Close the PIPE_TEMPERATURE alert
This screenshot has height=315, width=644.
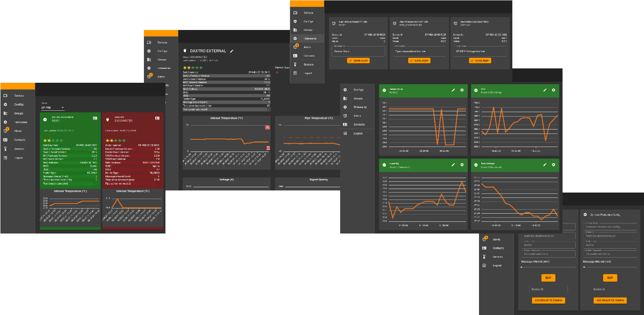click(419, 61)
